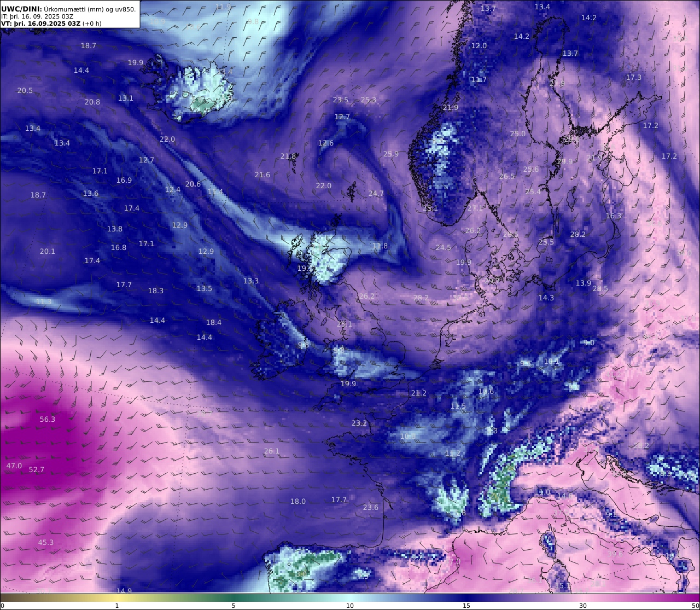
Task: Select the 27.1 value label
Action: 475,208
